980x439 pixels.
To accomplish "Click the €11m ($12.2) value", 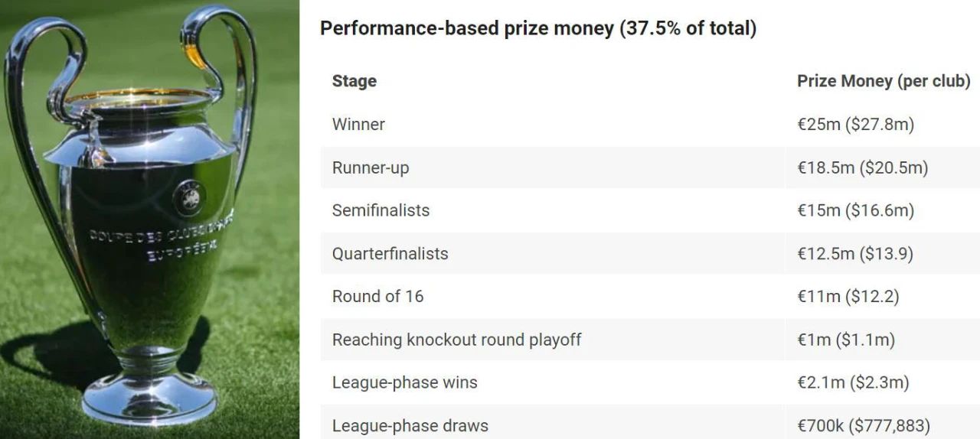I will (x=848, y=297).
